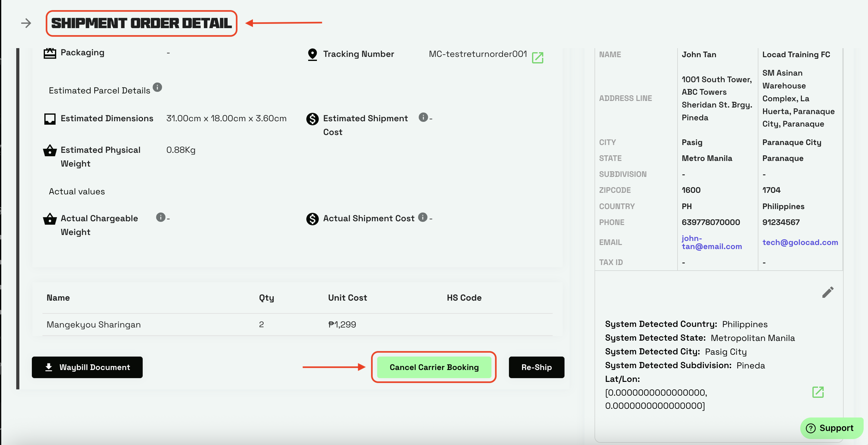
Task: Click info icon beside Estimated Parcel Details
Action: click(157, 87)
